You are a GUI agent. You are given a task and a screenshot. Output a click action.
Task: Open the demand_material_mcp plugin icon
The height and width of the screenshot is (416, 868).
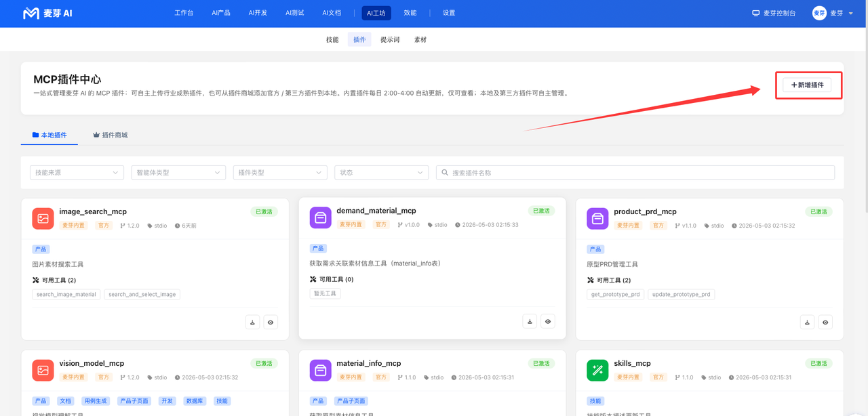[x=321, y=217]
